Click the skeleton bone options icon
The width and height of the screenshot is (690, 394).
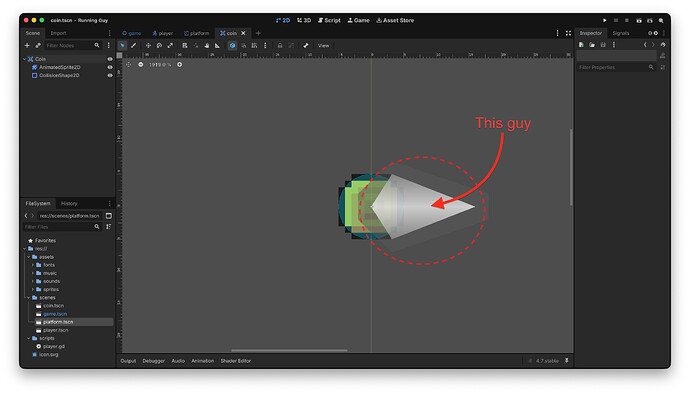(306, 45)
